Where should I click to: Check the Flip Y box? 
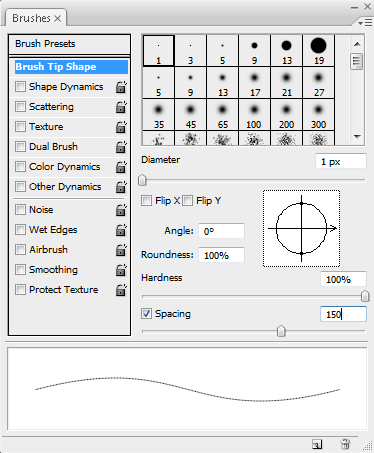coord(187,201)
